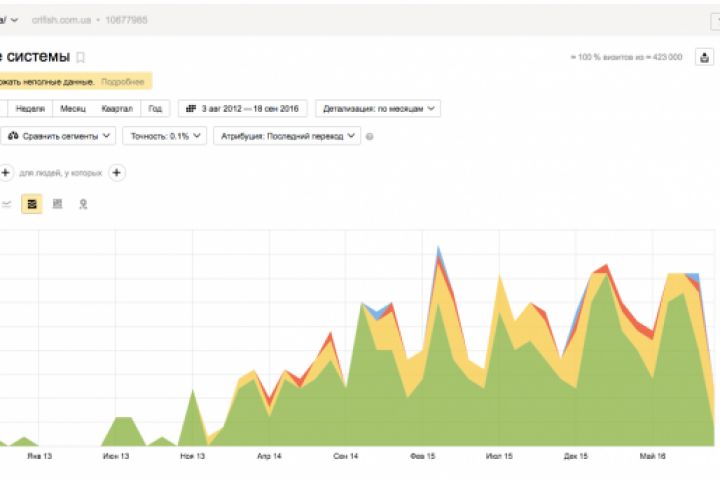
Task: Open the date range calendar picker
Action: (242, 109)
